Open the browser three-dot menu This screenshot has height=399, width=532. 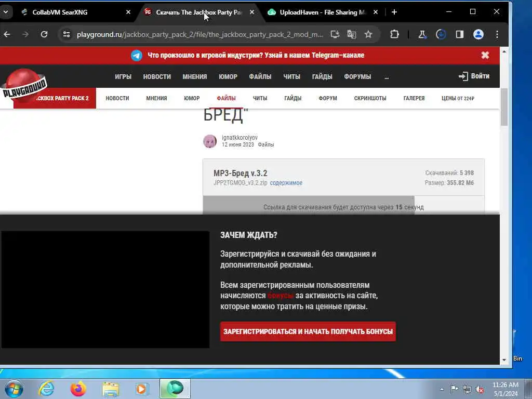(x=497, y=34)
